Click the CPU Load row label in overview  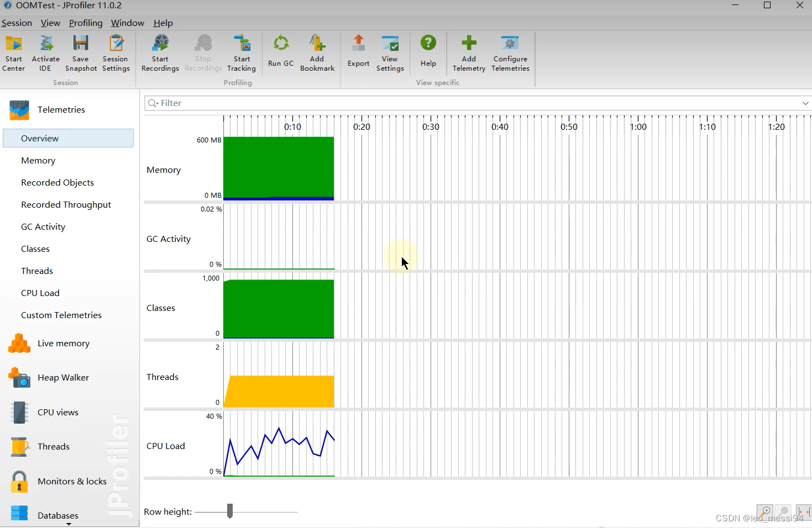(166, 446)
